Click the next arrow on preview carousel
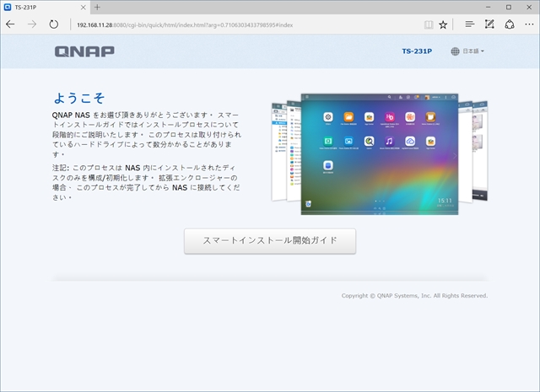The image size is (540, 392). [454, 156]
